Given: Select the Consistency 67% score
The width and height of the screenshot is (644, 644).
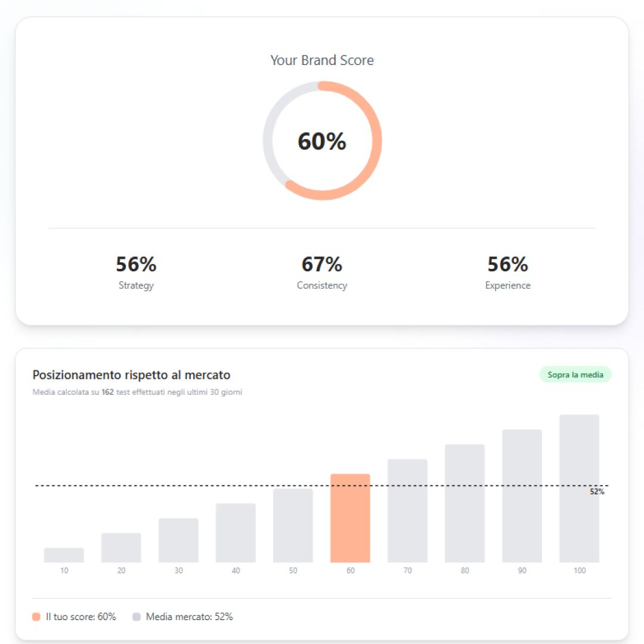Looking at the screenshot, I should [322, 273].
